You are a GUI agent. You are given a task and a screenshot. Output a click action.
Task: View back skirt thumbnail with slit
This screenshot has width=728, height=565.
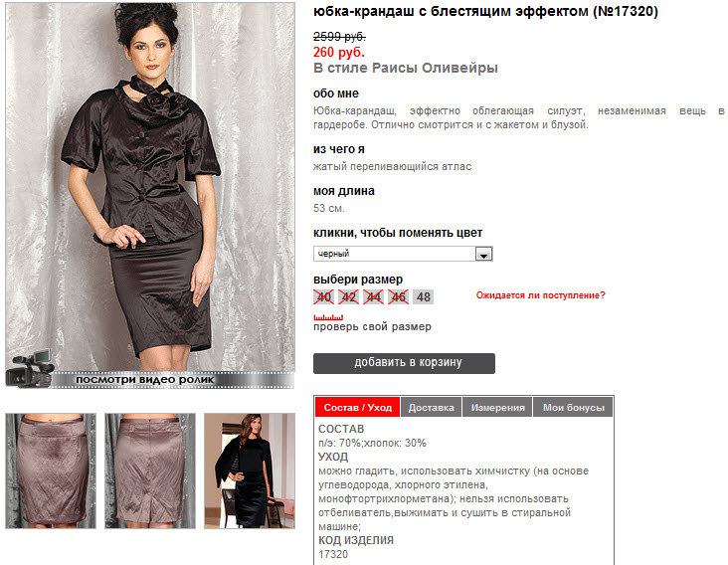[x=150, y=471]
